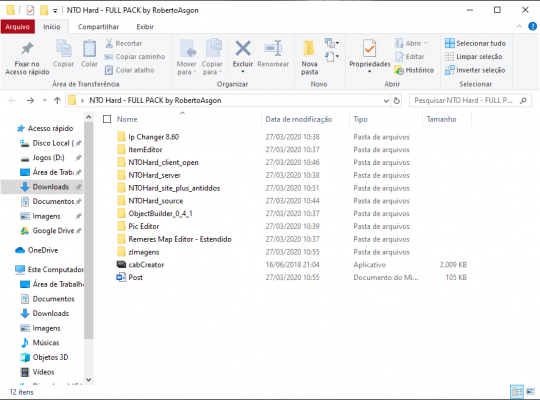Select Recortar scissors command
The width and height of the screenshot is (540, 400).
pyautogui.click(x=124, y=43)
